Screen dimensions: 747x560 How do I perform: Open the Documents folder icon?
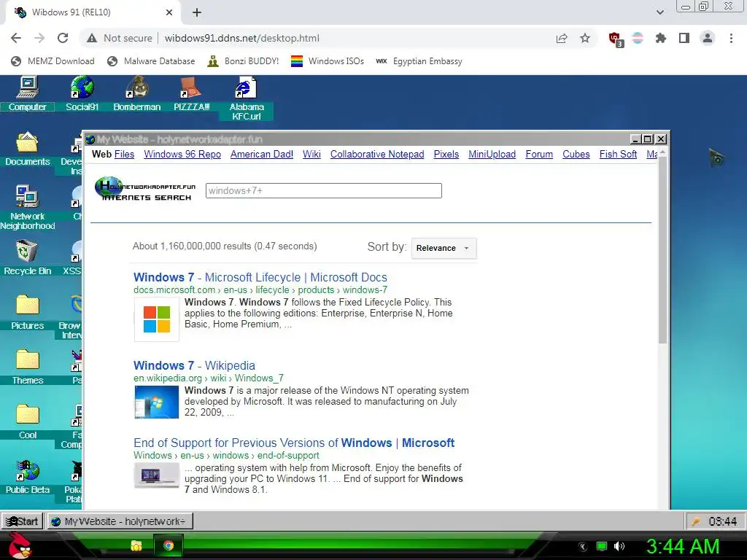(27, 149)
